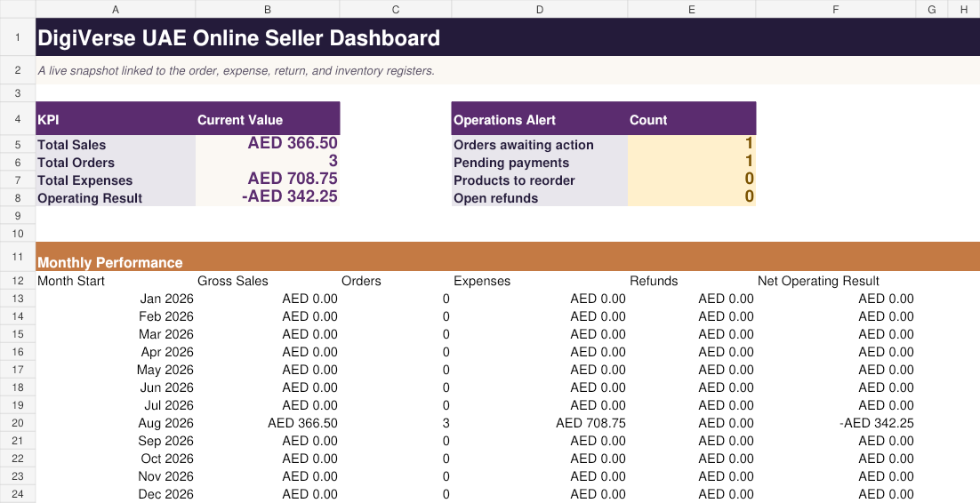Select the Sep 2026 month cell

(x=116, y=441)
